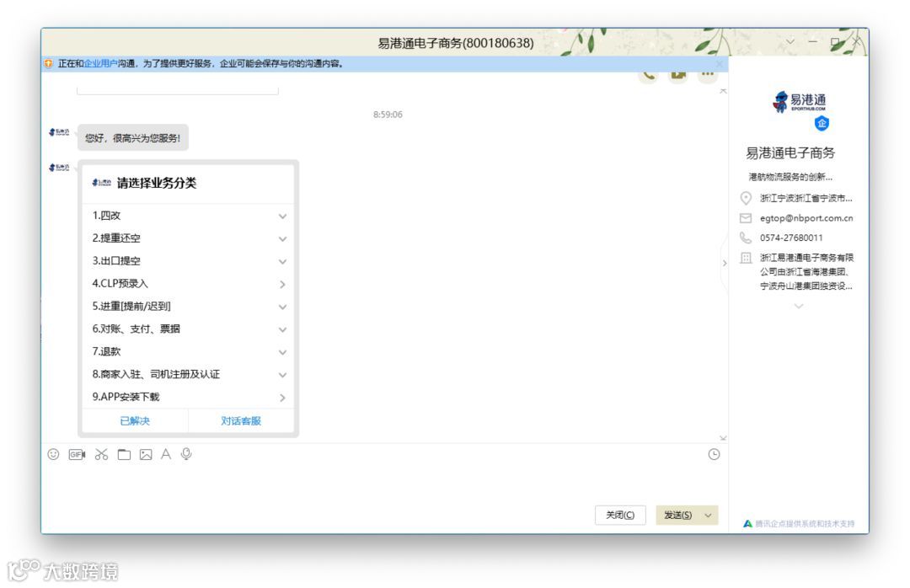The height and width of the screenshot is (588, 910).
Task: Click the 8:59:06 timestamp
Action: point(388,115)
